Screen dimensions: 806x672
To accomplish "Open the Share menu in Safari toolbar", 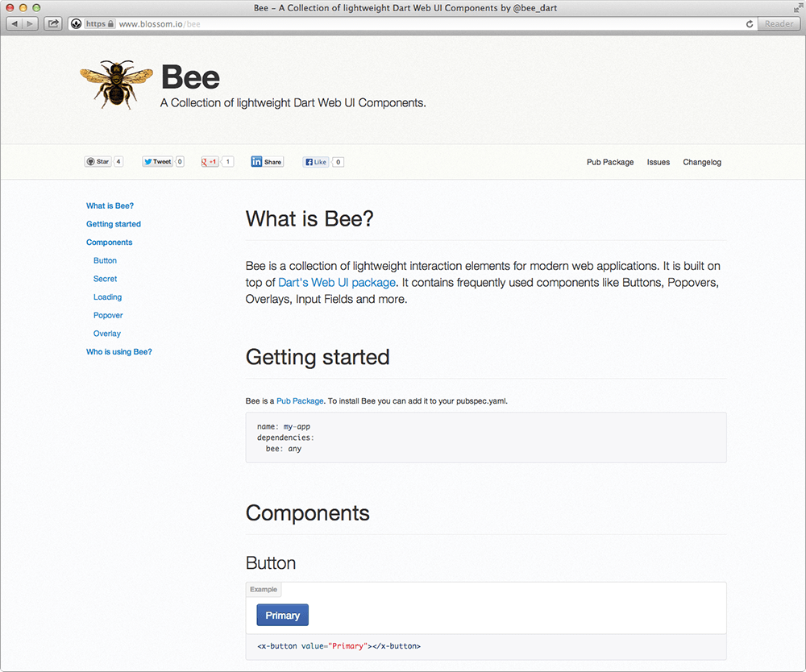I will (x=53, y=23).
